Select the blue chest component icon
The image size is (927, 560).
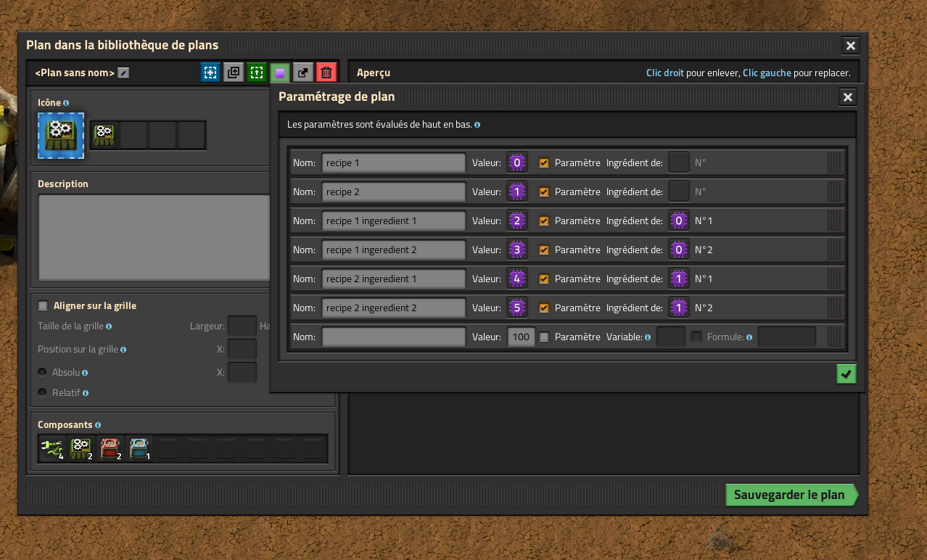pos(139,449)
